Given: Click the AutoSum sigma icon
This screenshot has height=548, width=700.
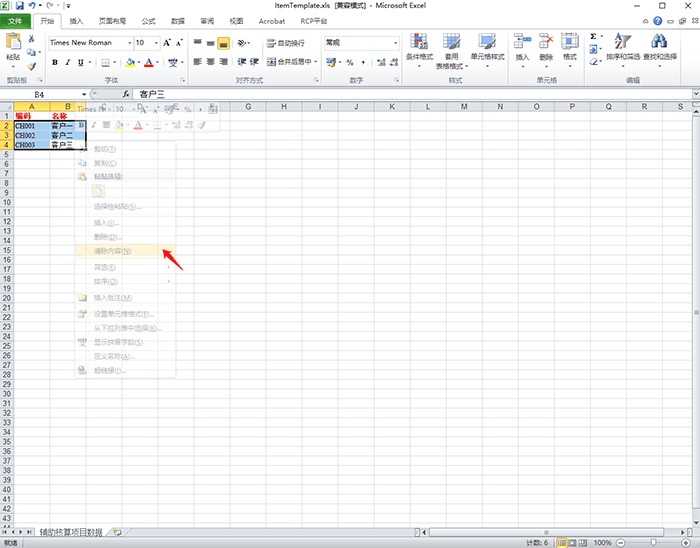Looking at the screenshot, I should 593,37.
